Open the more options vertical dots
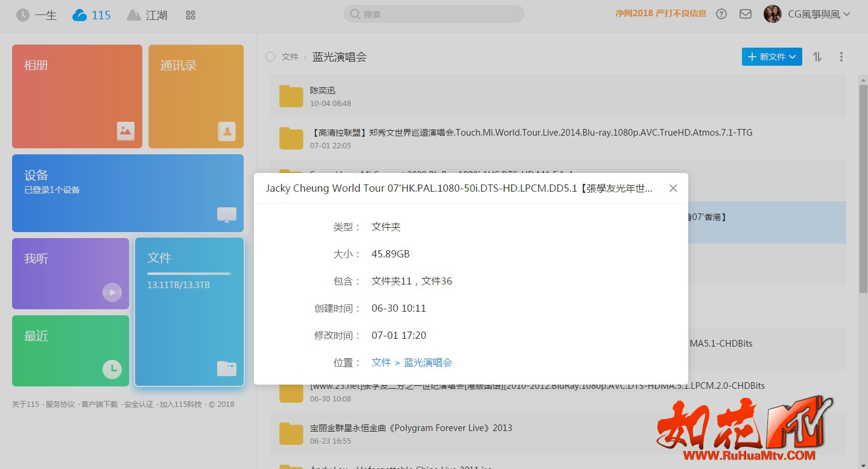 (x=841, y=57)
